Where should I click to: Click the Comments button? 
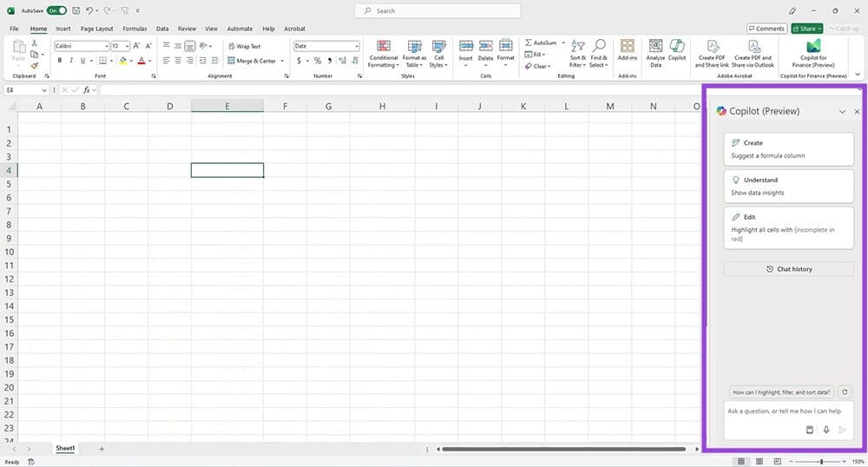click(x=766, y=29)
